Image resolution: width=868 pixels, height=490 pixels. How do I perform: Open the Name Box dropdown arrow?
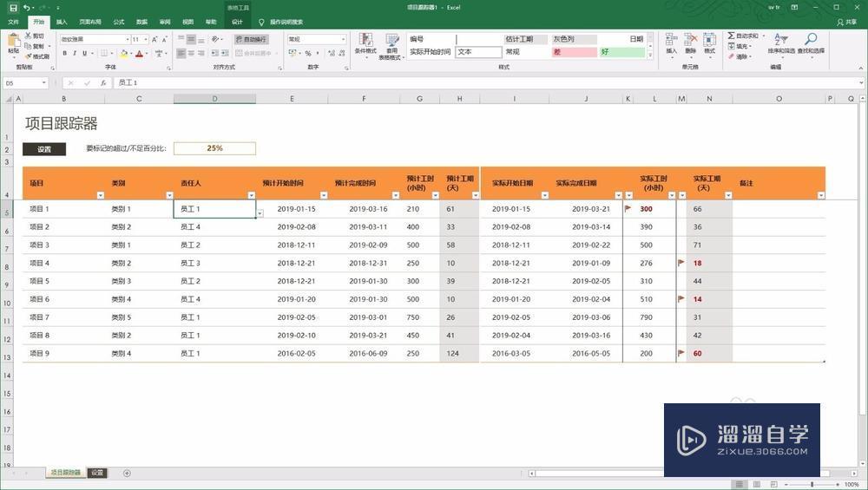(43, 83)
